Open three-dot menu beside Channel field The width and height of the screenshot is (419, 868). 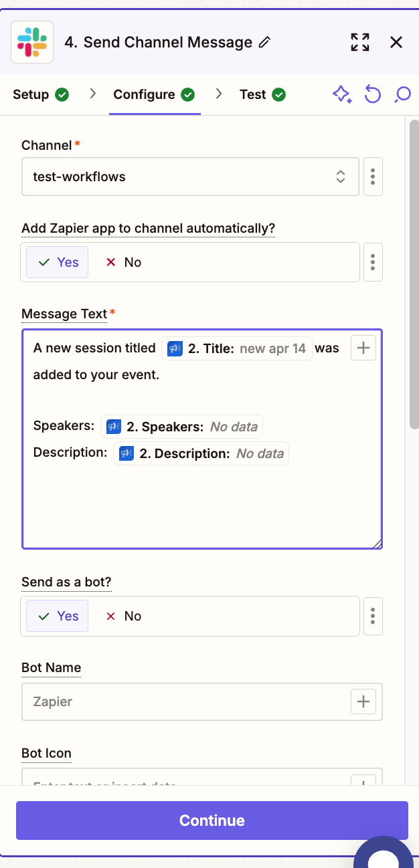click(373, 177)
